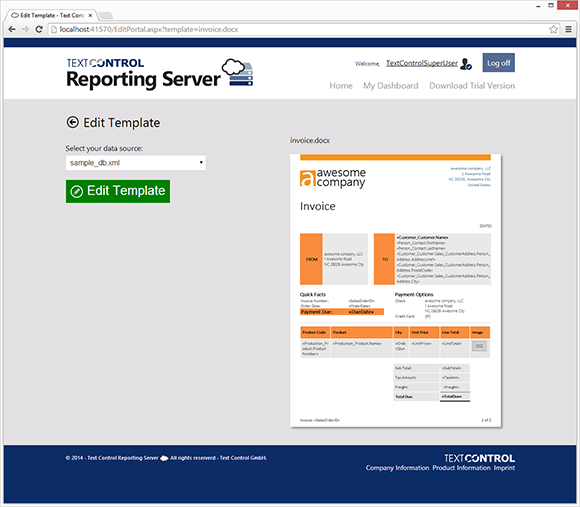The width and height of the screenshot is (580, 507).
Task: Open the Chrome hamburger menu
Action: [569, 29]
